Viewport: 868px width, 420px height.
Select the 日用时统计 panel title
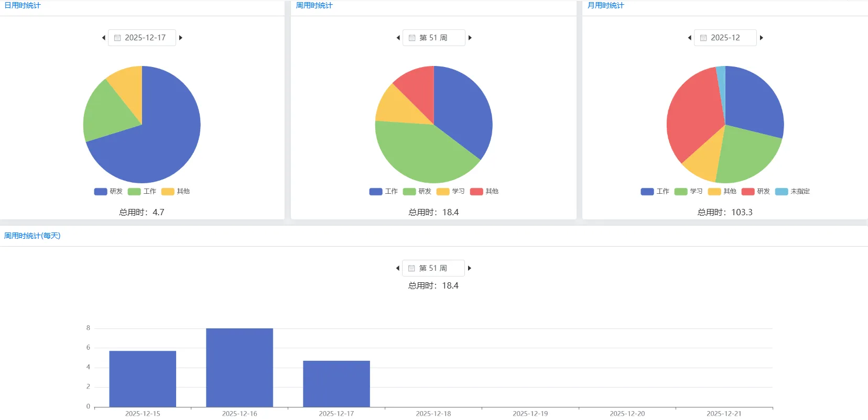pos(23,5)
